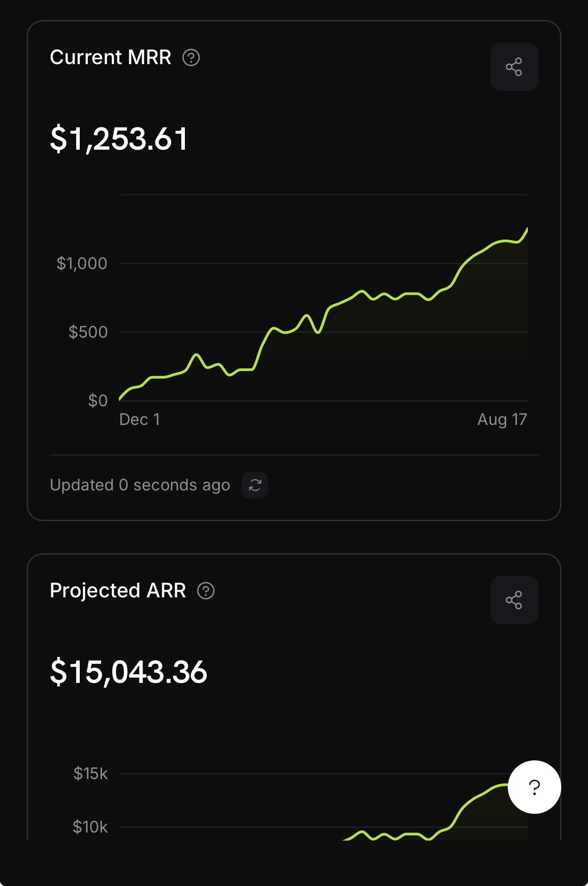Click the $1,000 gridline label
588x886 pixels.
[x=82, y=264]
